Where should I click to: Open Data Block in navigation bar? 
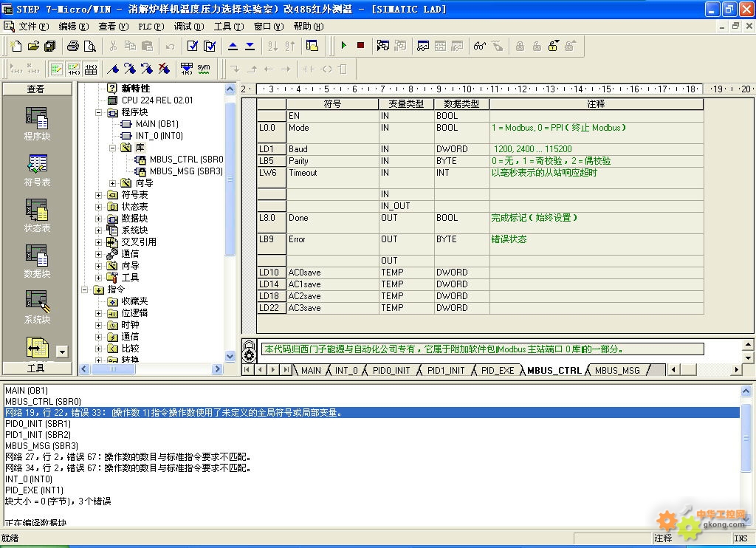37,261
